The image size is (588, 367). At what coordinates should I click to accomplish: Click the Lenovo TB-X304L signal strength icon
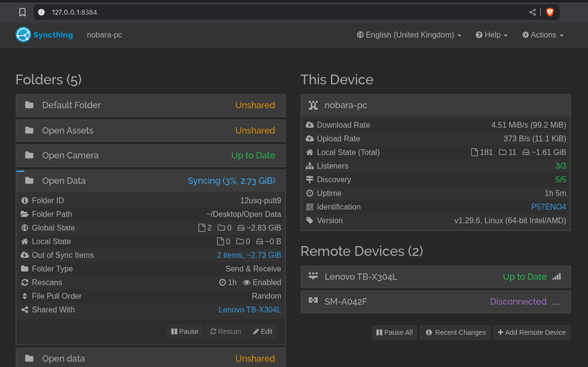[x=557, y=276]
